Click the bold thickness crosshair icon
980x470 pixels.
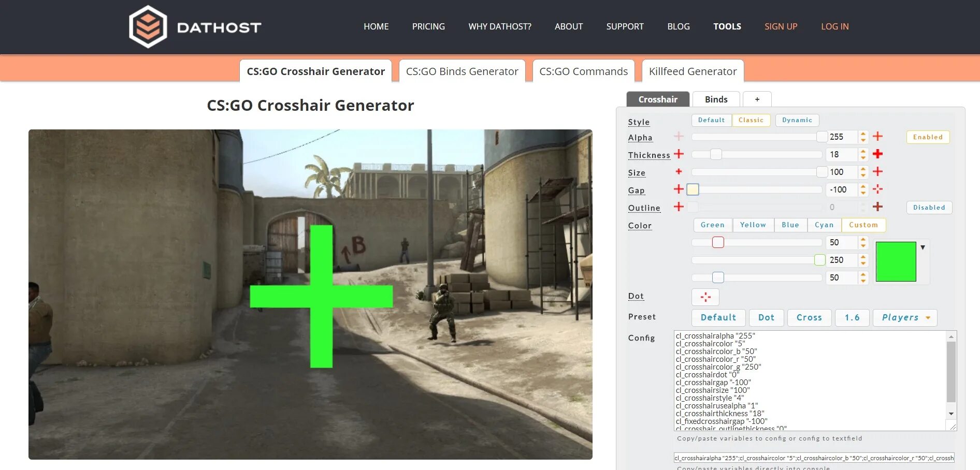(x=877, y=154)
